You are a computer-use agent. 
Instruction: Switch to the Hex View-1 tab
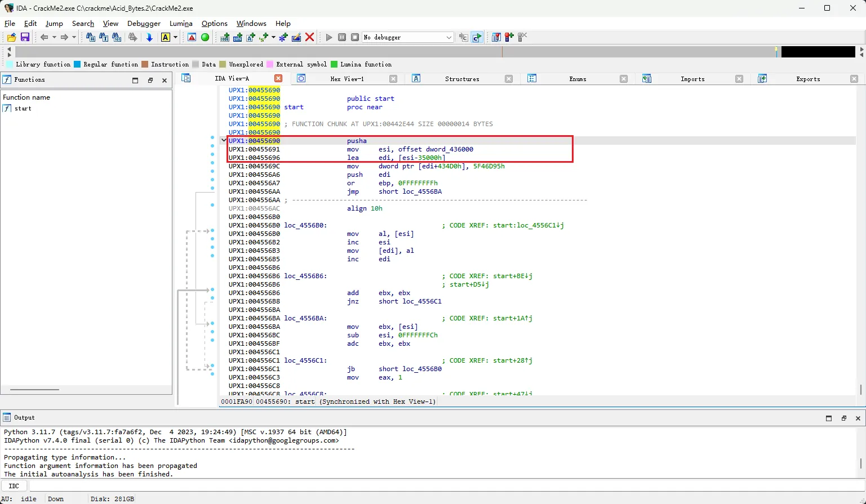point(347,79)
